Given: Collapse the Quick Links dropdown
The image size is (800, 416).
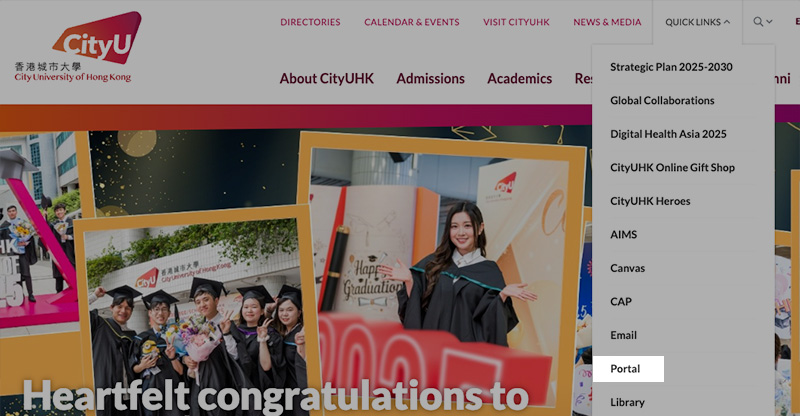Looking at the screenshot, I should (697, 22).
